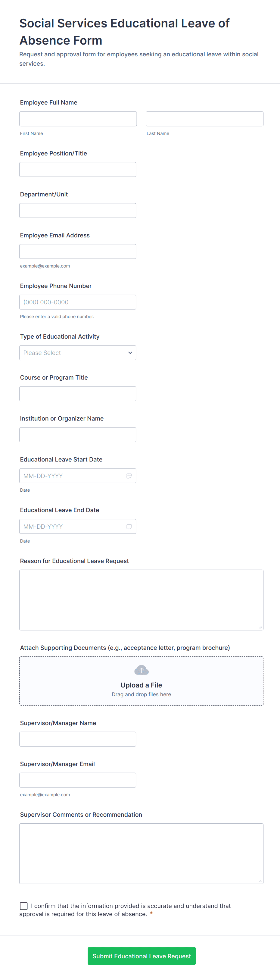The width and height of the screenshot is (280, 980).
Task: Select Institution or Organizer Name input
Action: (x=78, y=435)
